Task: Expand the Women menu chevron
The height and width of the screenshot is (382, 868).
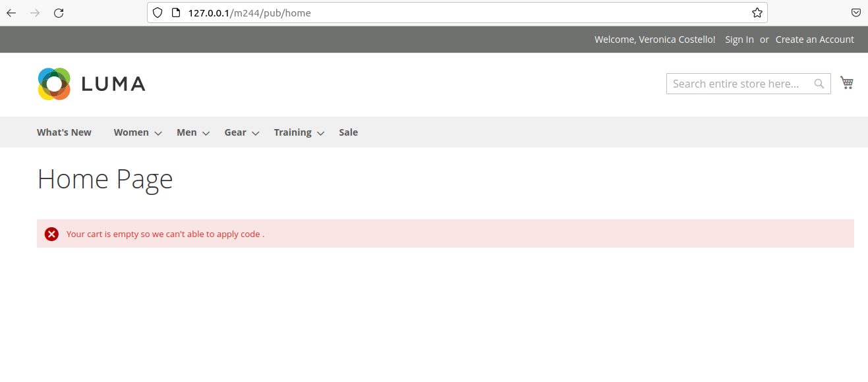Action: (x=158, y=133)
